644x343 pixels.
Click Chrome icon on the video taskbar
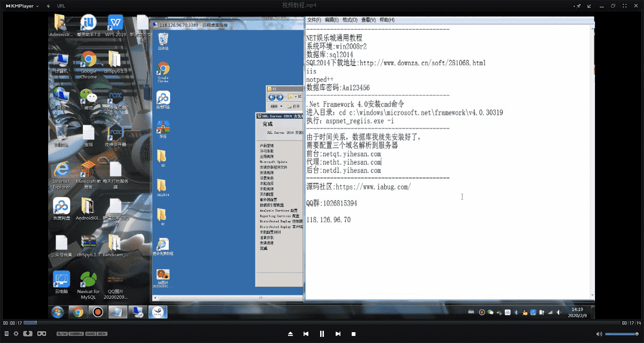(x=78, y=312)
